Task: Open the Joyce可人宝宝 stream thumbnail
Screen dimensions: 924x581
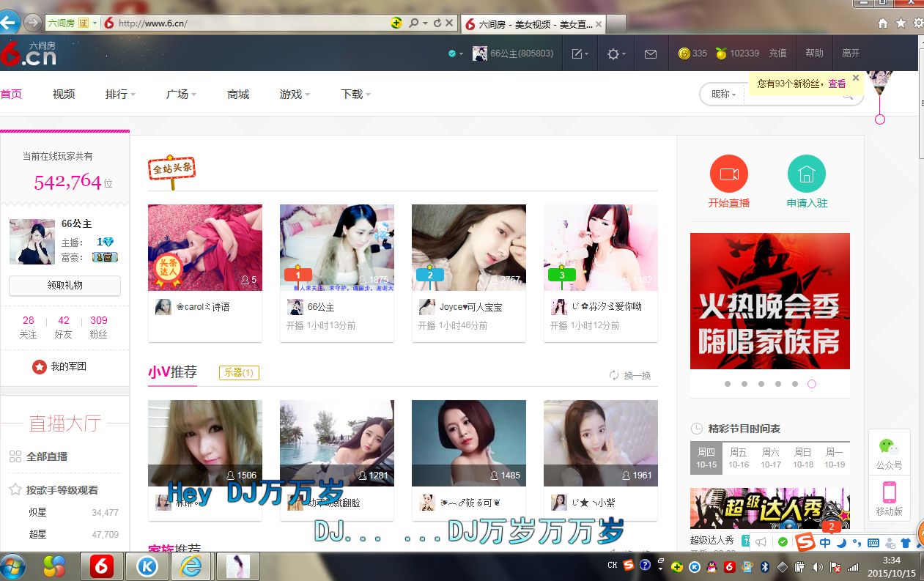Action: 469,248
